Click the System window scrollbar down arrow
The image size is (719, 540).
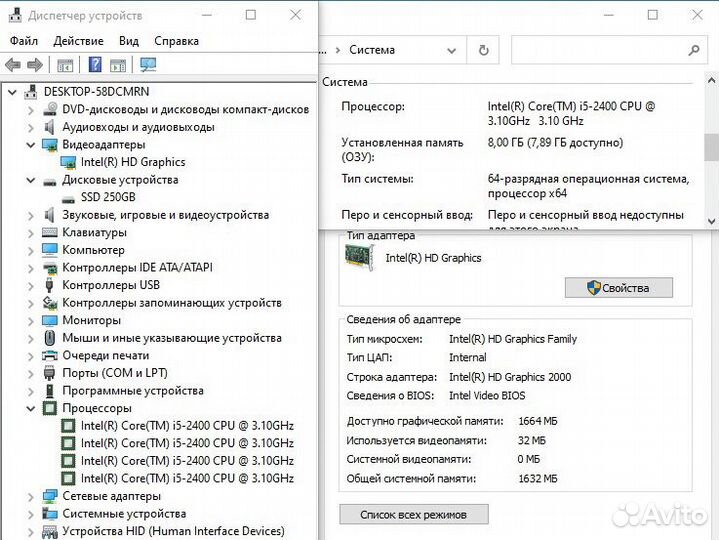point(711,221)
